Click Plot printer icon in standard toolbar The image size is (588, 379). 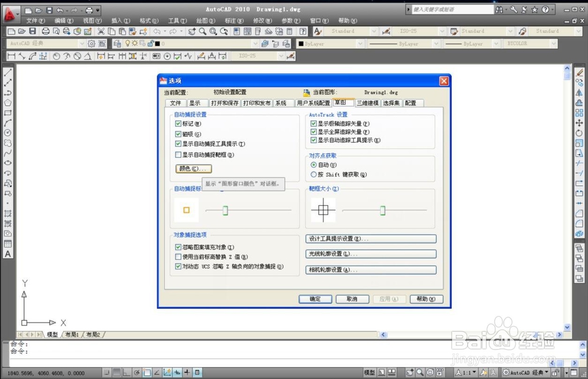(45, 32)
